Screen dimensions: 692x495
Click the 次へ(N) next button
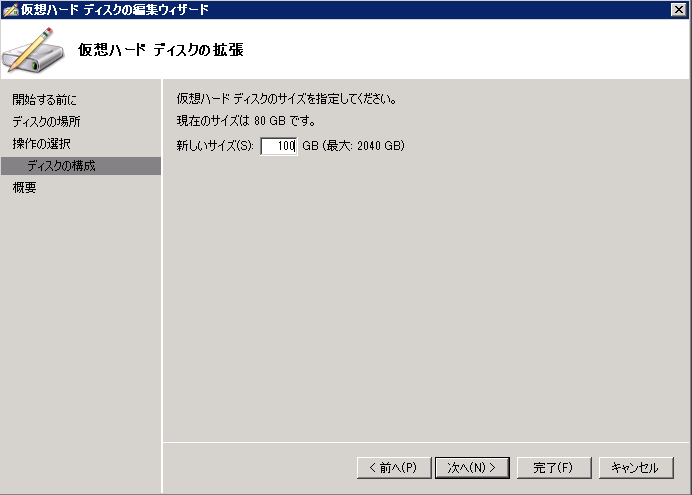(x=472, y=468)
